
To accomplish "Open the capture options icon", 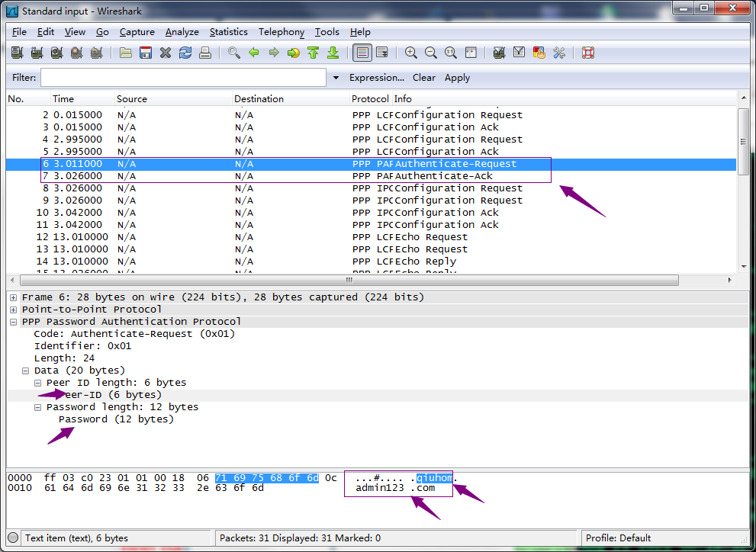I will 37,53.
